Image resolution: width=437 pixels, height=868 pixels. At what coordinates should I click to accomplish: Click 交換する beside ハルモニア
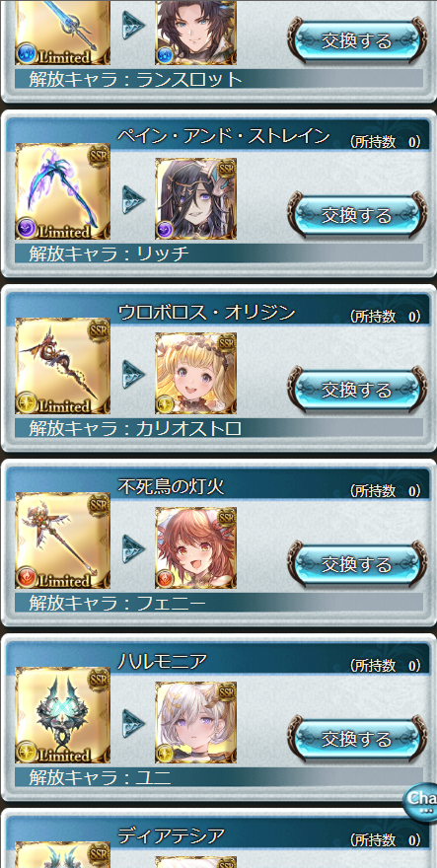coord(357,739)
